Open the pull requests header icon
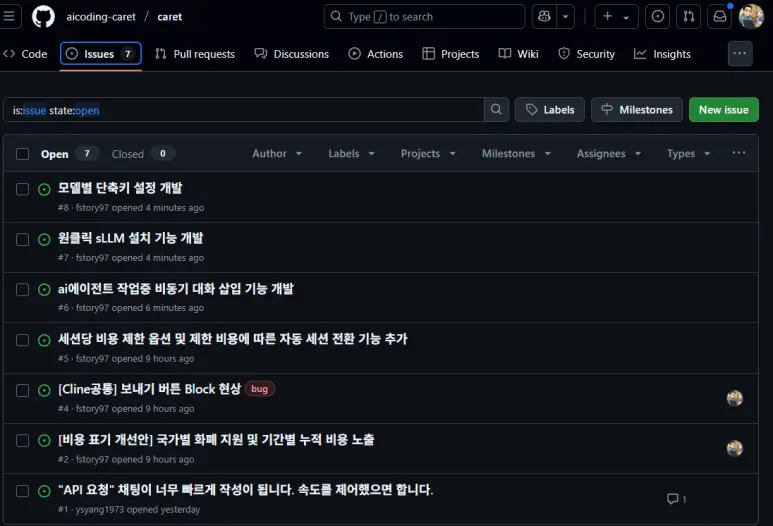 click(688, 17)
